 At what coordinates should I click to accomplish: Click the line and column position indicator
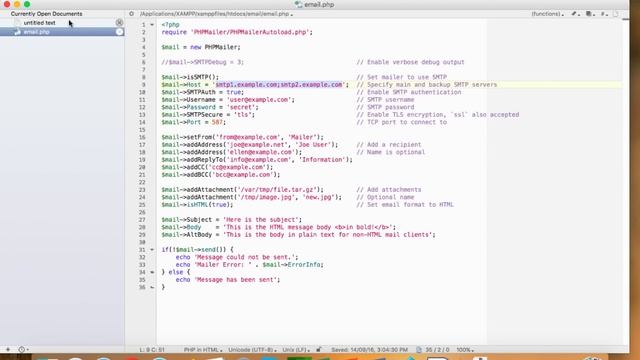tap(152, 350)
